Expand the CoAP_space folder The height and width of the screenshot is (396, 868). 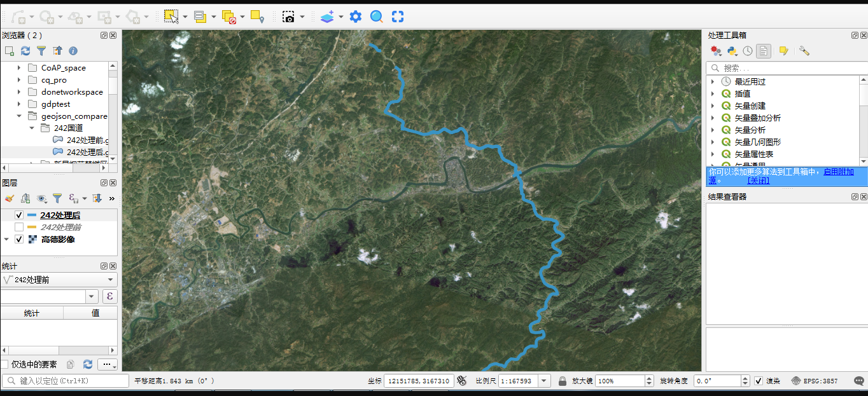pyautogui.click(x=19, y=67)
